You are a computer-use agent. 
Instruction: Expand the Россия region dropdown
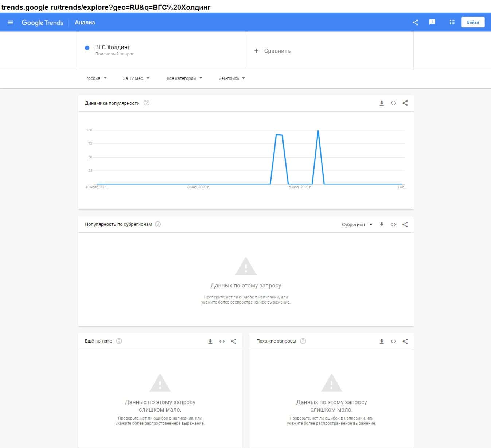(96, 78)
